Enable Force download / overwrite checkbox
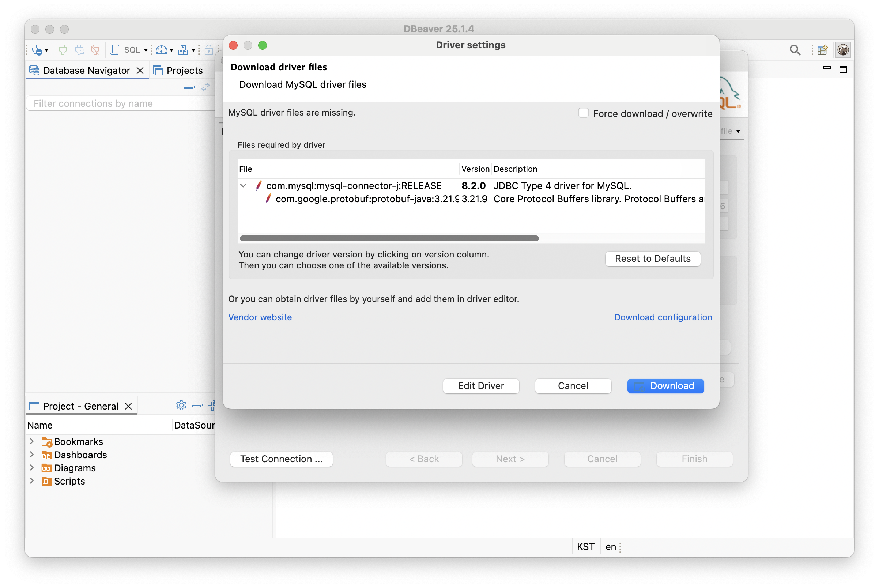 click(x=583, y=113)
